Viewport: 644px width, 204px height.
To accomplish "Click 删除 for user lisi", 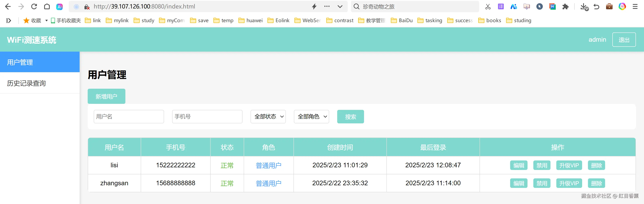I will click(x=596, y=165).
